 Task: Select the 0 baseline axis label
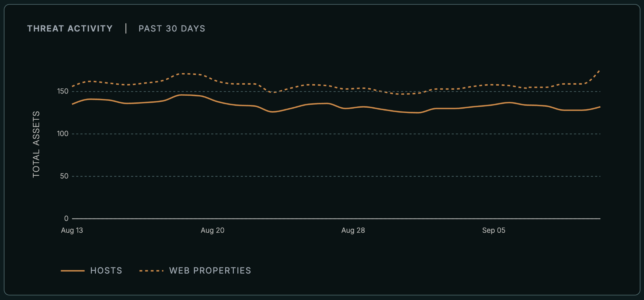coord(66,218)
